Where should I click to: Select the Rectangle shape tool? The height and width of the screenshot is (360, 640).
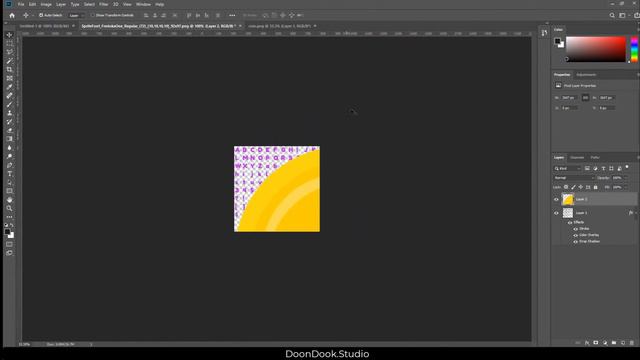(9, 191)
